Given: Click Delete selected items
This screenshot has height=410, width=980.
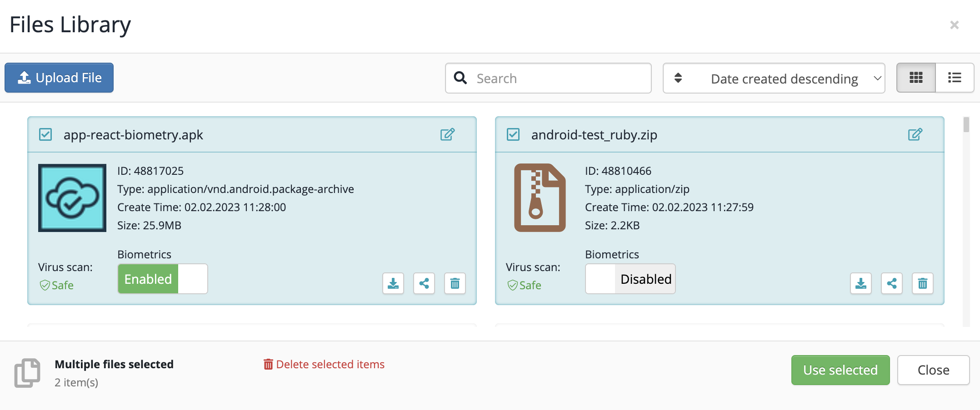Looking at the screenshot, I should coord(324,364).
